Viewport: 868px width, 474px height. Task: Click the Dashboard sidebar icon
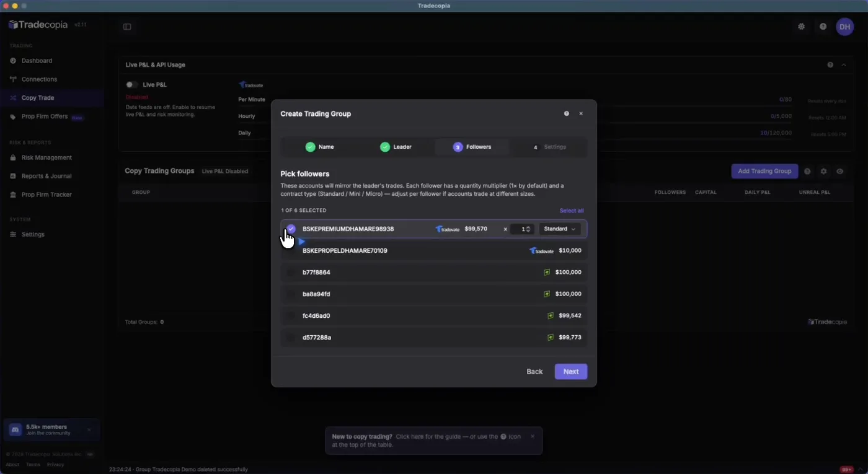13,61
